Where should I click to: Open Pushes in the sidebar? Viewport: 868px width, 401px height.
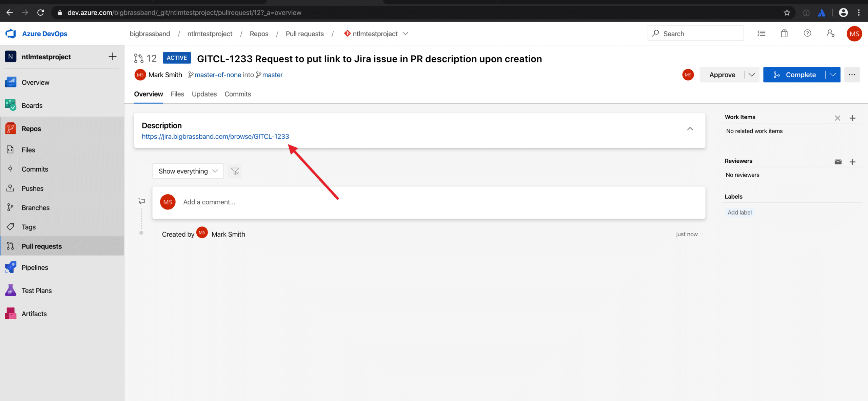point(62,188)
